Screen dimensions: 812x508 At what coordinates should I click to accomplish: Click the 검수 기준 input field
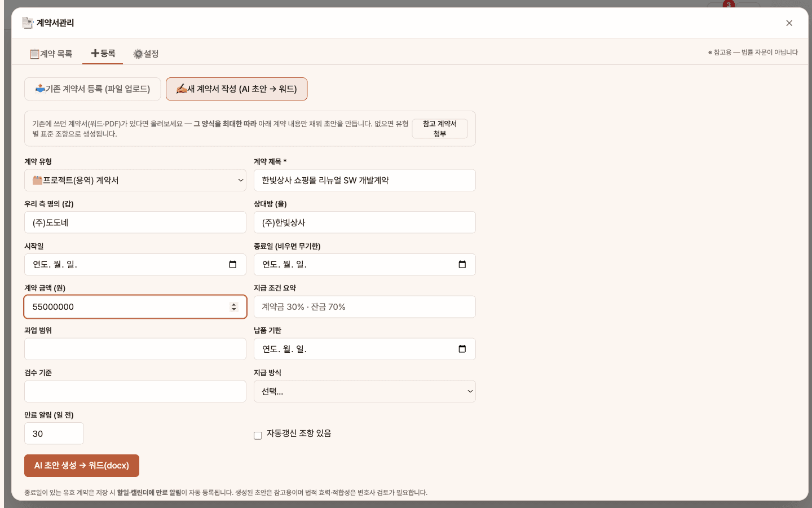pos(135,391)
